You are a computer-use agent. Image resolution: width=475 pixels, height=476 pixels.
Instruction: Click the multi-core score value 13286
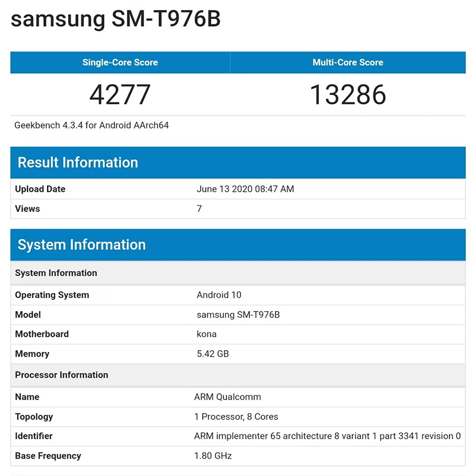coord(348,95)
